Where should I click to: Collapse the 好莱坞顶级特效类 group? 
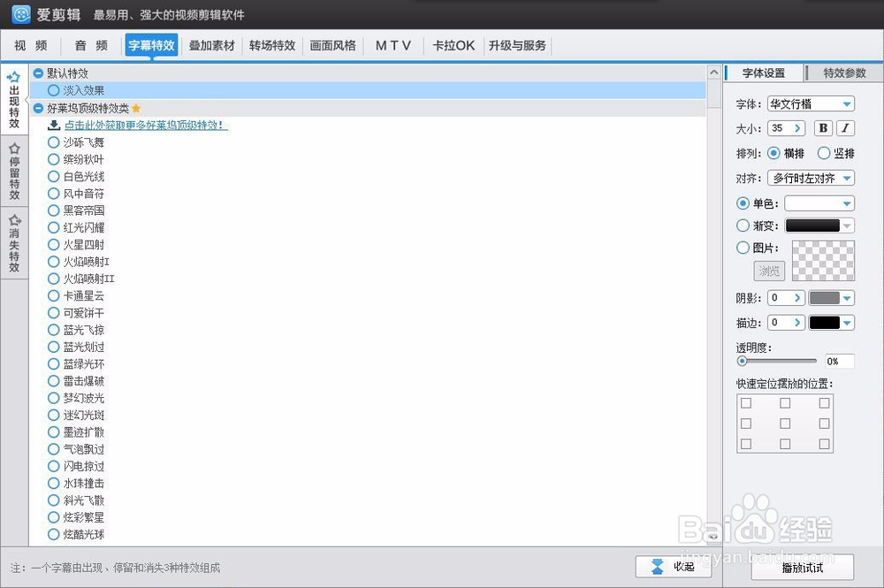coord(38,108)
